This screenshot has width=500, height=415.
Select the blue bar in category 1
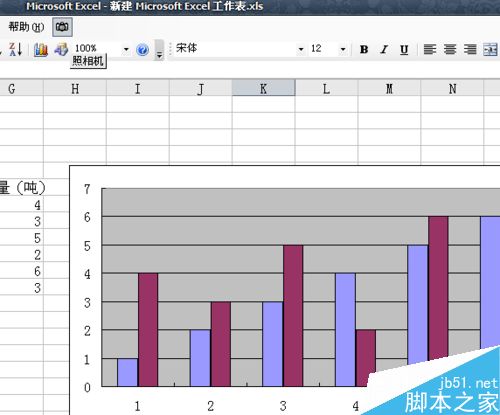pyautogui.click(x=127, y=372)
